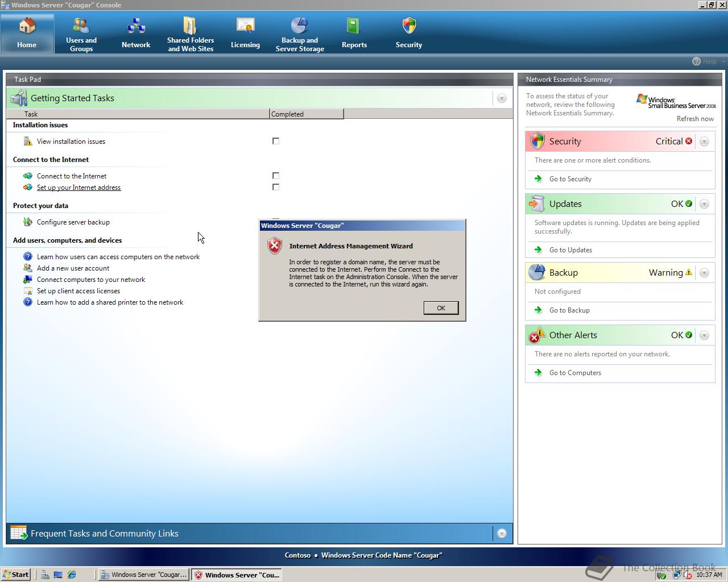The width and height of the screenshot is (728, 582).
Task: Open the Windows Start menu
Action: click(15, 575)
